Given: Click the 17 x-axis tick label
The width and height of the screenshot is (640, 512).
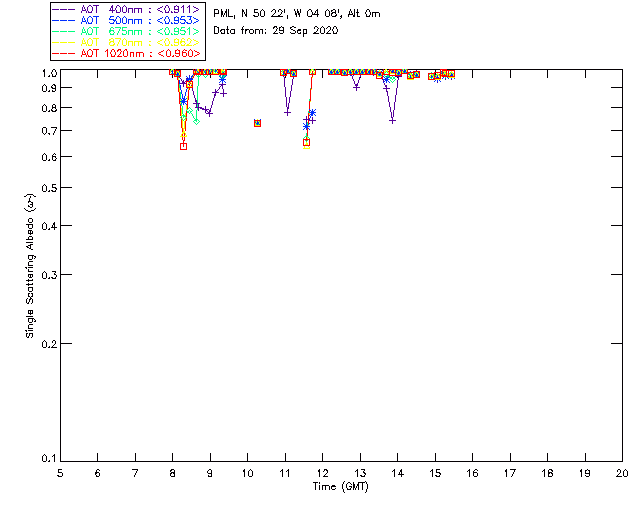Looking at the screenshot, I should point(510,473).
